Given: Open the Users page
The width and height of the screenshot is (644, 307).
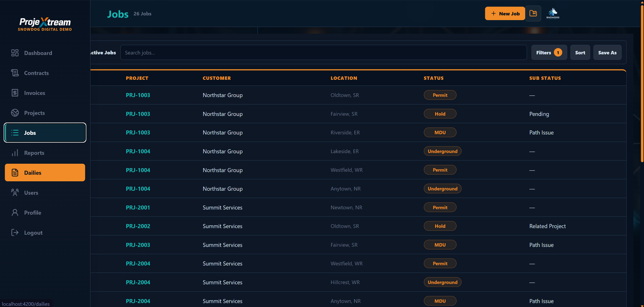Looking at the screenshot, I should pyautogui.click(x=45, y=193).
